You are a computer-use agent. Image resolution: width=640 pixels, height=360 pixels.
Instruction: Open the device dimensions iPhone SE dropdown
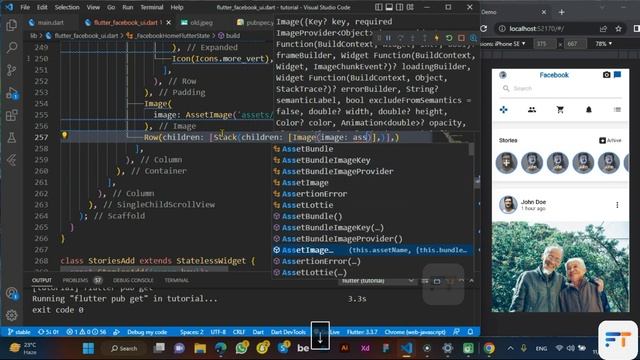504,43
